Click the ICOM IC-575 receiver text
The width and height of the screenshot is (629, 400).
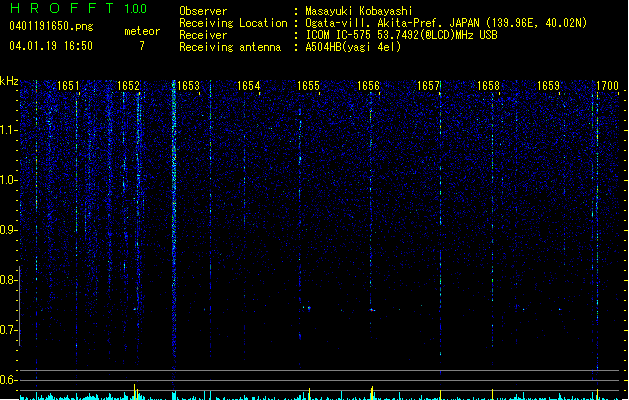[x=402, y=35]
